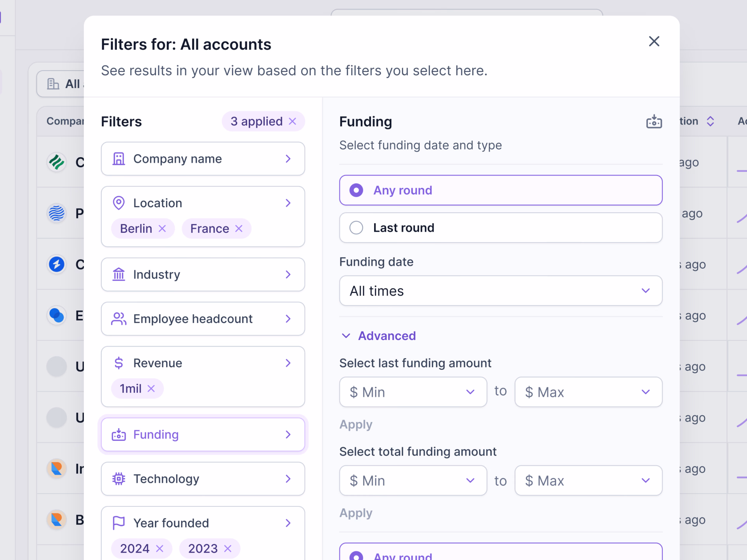Expand the Revenue filter chevron
Image resolution: width=747 pixels, height=560 pixels.
288,363
